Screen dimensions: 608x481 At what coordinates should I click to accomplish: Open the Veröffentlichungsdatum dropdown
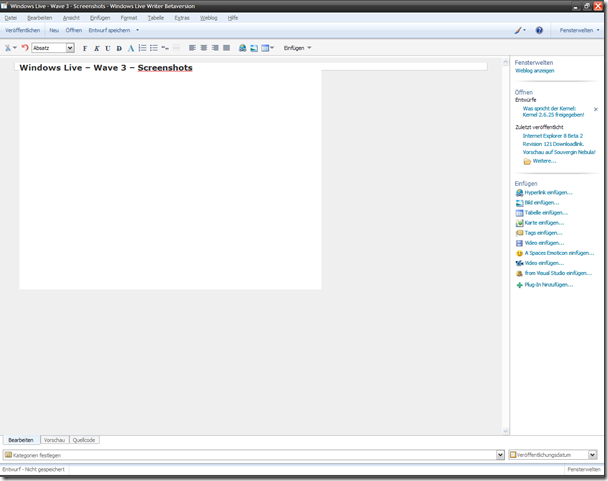tap(592, 455)
